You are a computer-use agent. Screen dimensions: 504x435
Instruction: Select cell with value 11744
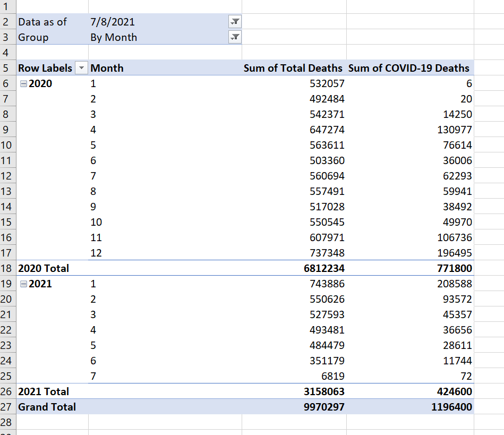[x=410, y=361]
